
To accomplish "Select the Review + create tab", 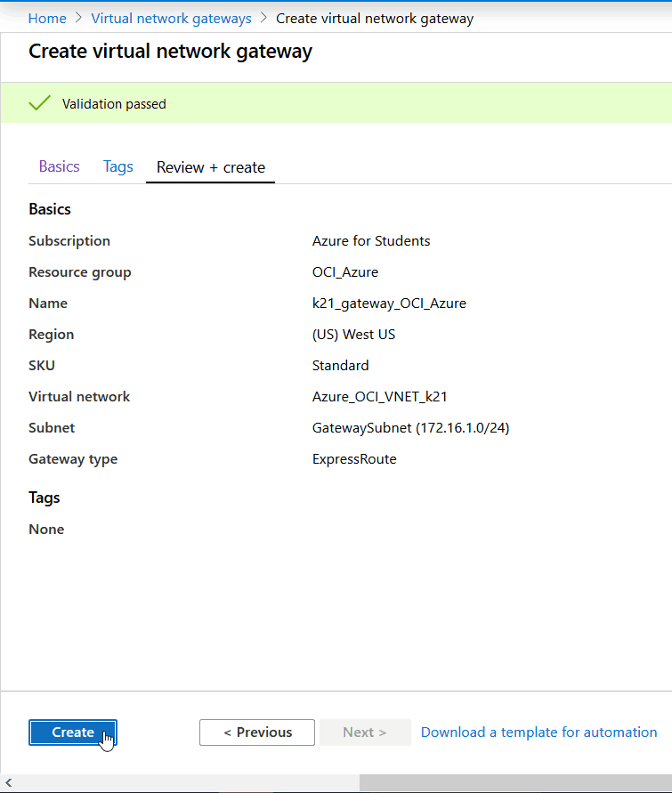I will 210,166.
